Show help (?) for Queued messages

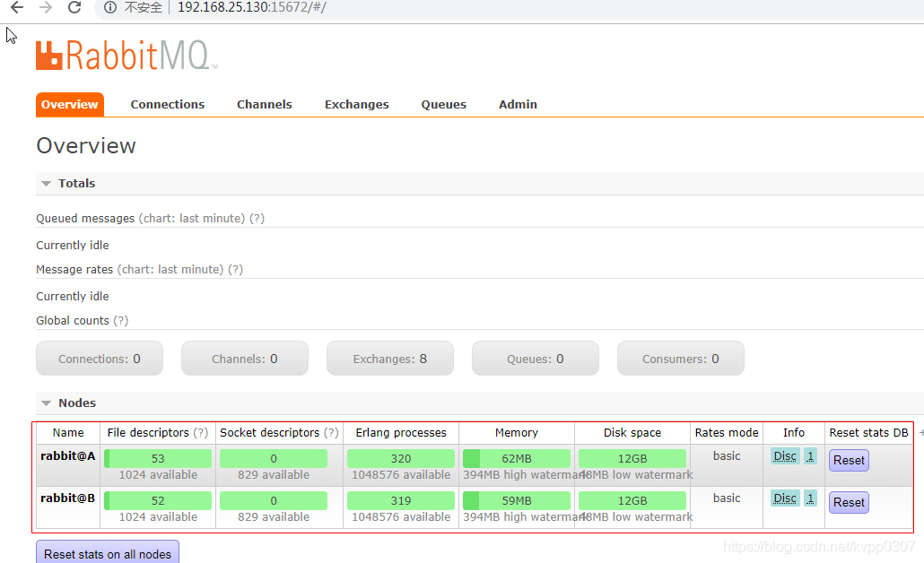pyautogui.click(x=257, y=219)
